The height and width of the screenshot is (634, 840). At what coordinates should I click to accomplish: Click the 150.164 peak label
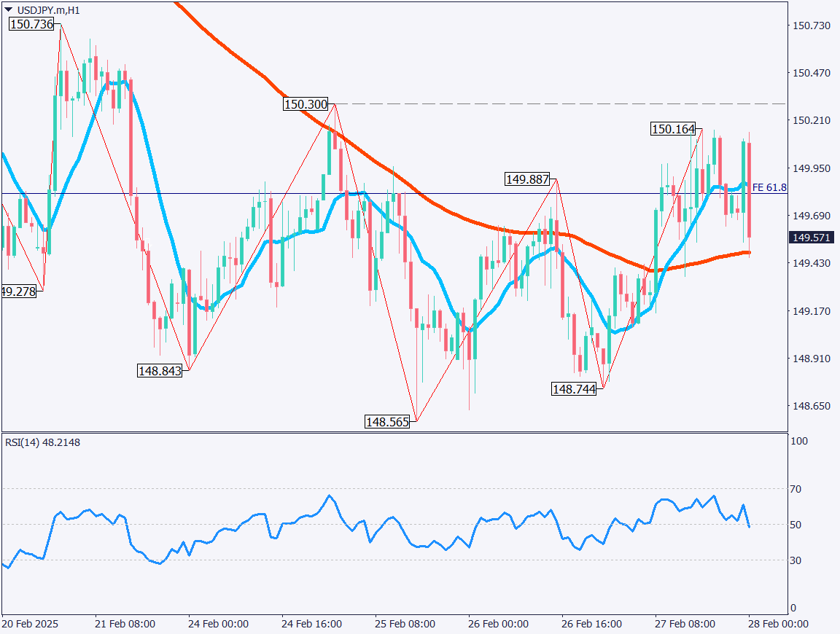point(673,130)
